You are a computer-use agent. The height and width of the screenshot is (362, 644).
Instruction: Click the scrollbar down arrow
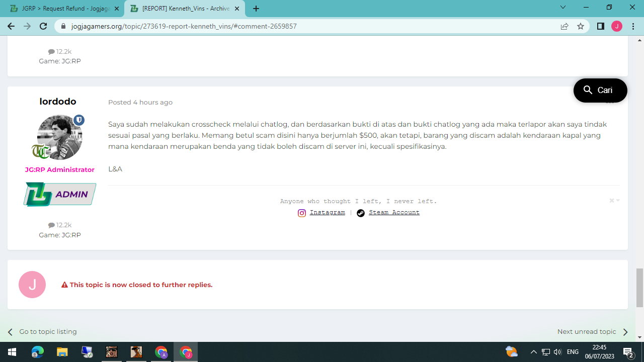pos(639,337)
